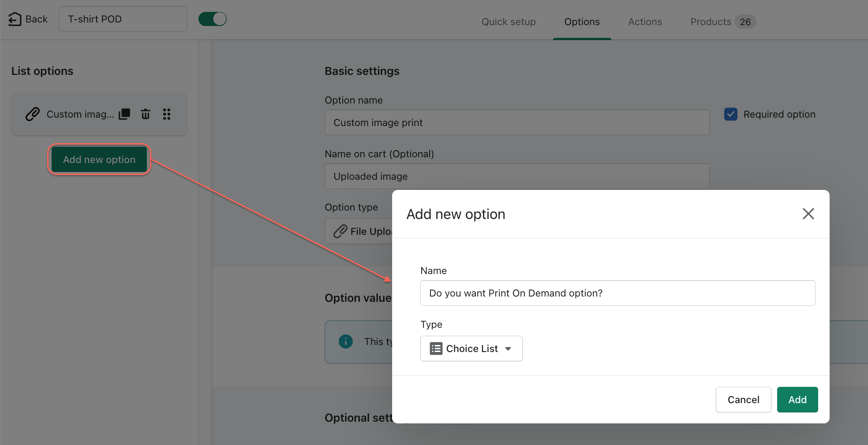Click the Add new option button
The image size is (868, 445).
click(x=99, y=159)
